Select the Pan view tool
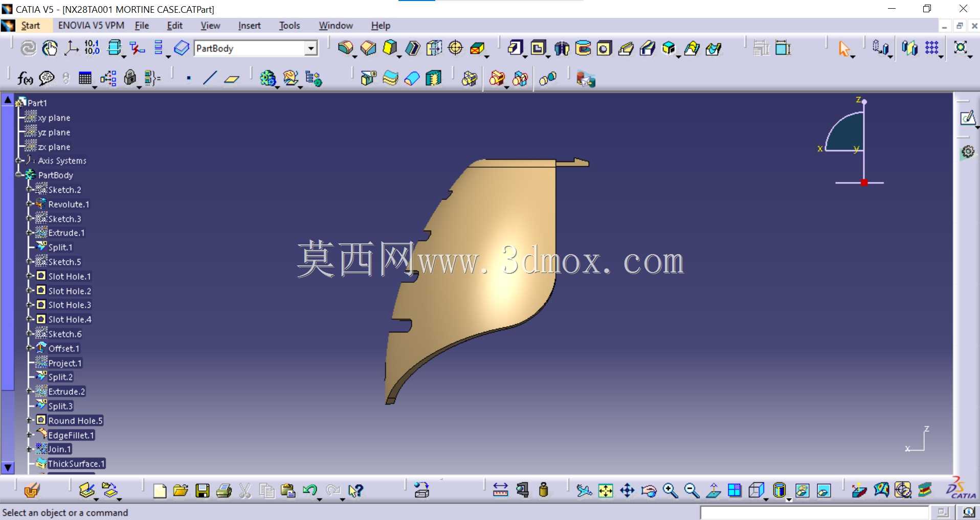The height and width of the screenshot is (520, 980). pyautogui.click(x=627, y=491)
